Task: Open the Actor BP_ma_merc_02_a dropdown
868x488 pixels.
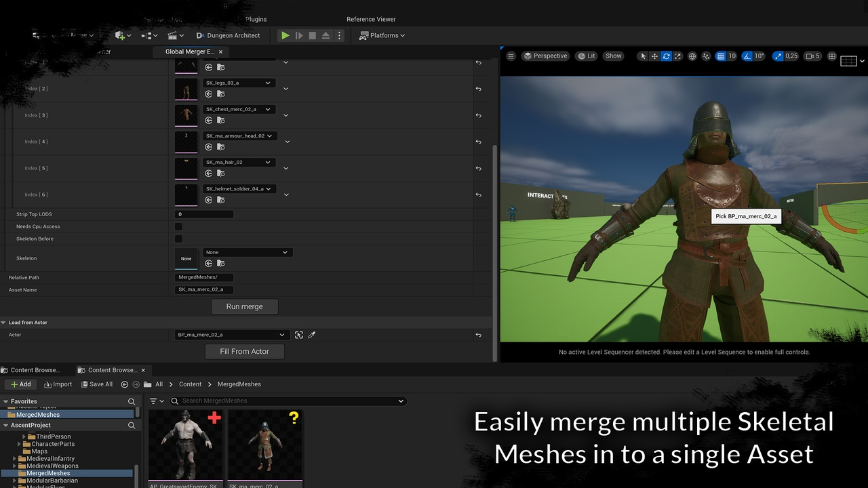Action: pos(231,335)
